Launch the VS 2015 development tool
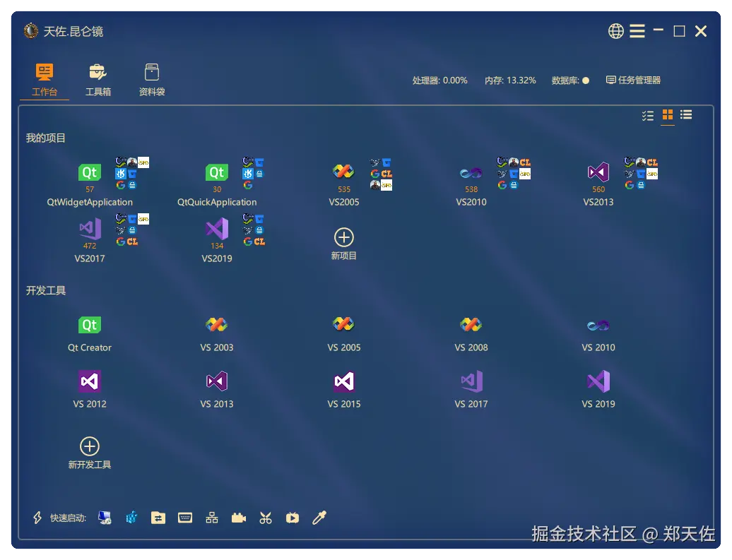732x560 pixels. [x=343, y=390]
